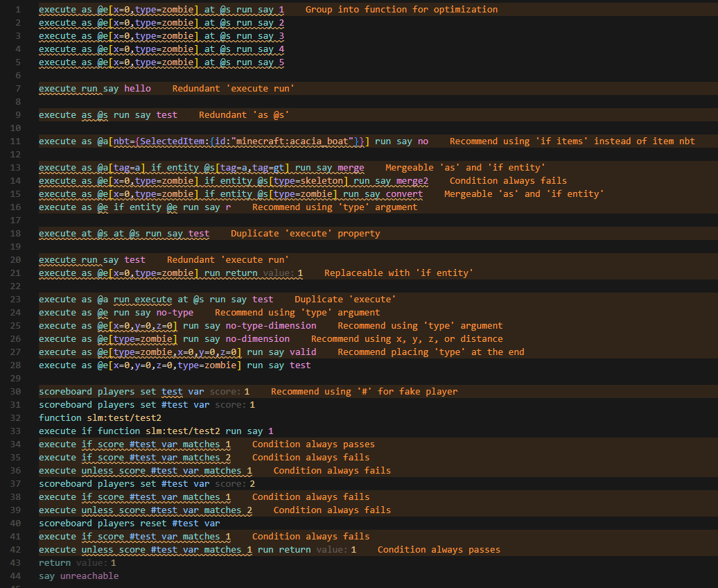Click 'scoreboard players reset #test var' line
The width and height of the screenshot is (718, 588).
point(129,524)
